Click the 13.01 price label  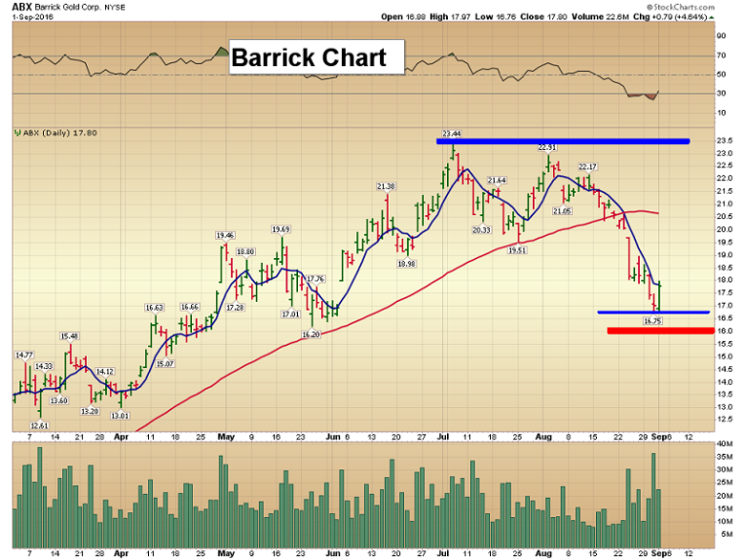[120, 416]
